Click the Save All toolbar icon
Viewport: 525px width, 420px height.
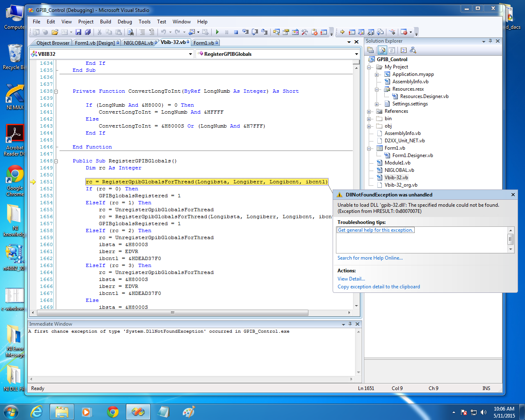click(x=88, y=32)
